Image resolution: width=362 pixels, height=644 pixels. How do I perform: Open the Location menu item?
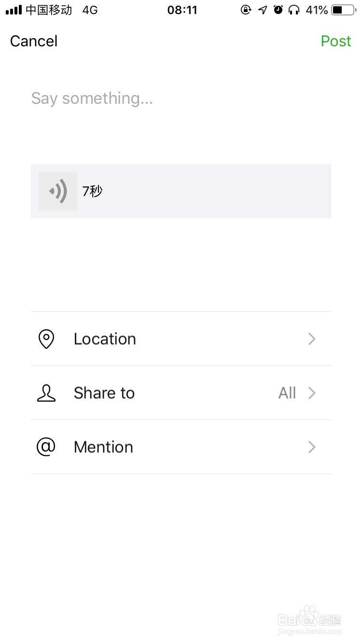point(105,339)
